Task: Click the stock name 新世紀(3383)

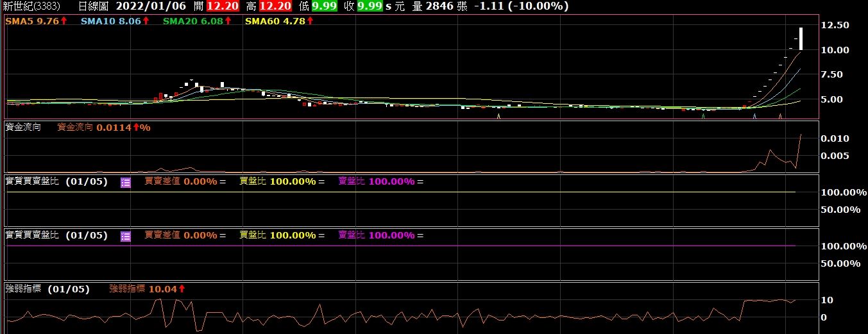Action: pyautogui.click(x=31, y=6)
